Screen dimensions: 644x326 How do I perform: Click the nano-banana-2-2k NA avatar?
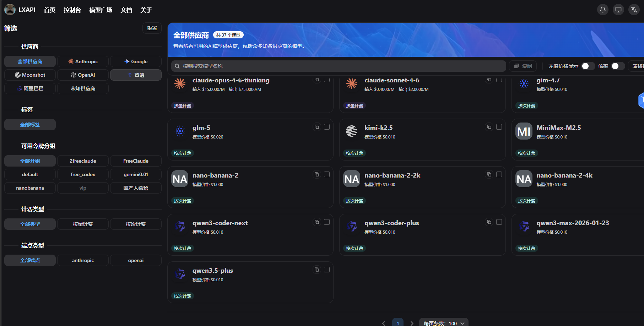(x=352, y=179)
